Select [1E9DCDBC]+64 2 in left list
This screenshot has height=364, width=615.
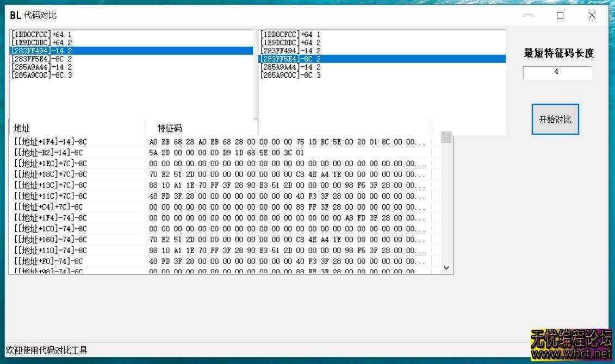coord(41,42)
